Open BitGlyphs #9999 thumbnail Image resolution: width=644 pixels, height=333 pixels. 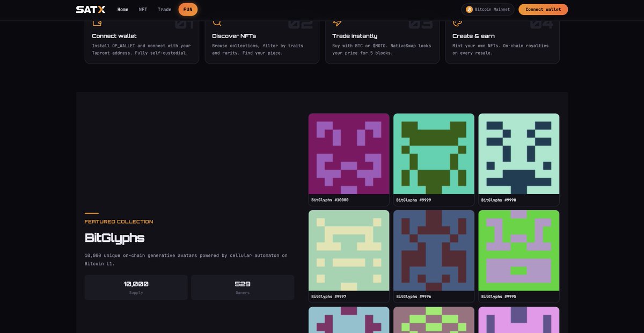[x=434, y=153]
